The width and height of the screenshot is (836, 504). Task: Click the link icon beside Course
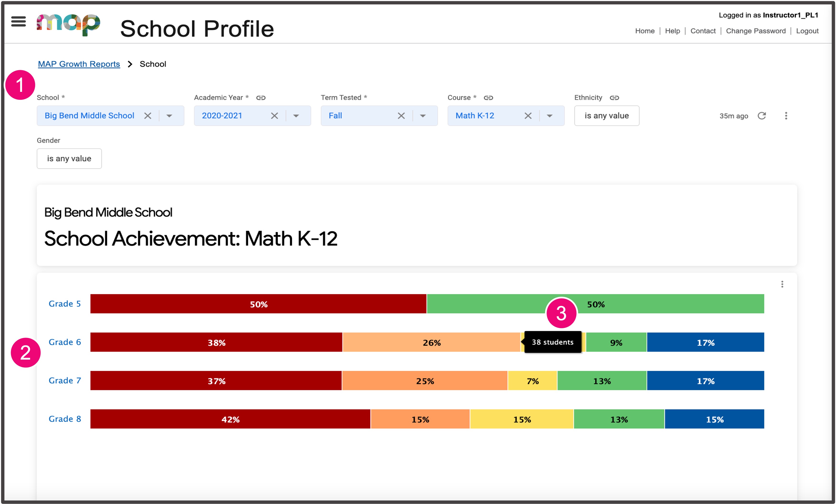[x=488, y=98]
